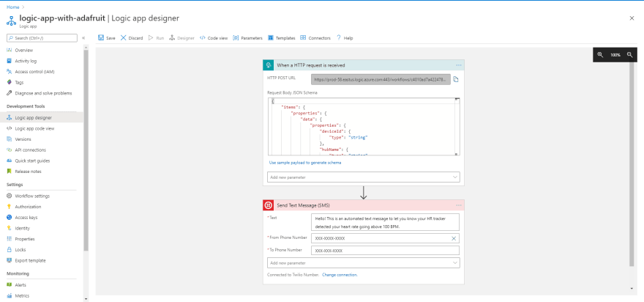Click the Save toolbar icon
Image resolution: width=644 pixels, height=302 pixels.
(101, 38)
